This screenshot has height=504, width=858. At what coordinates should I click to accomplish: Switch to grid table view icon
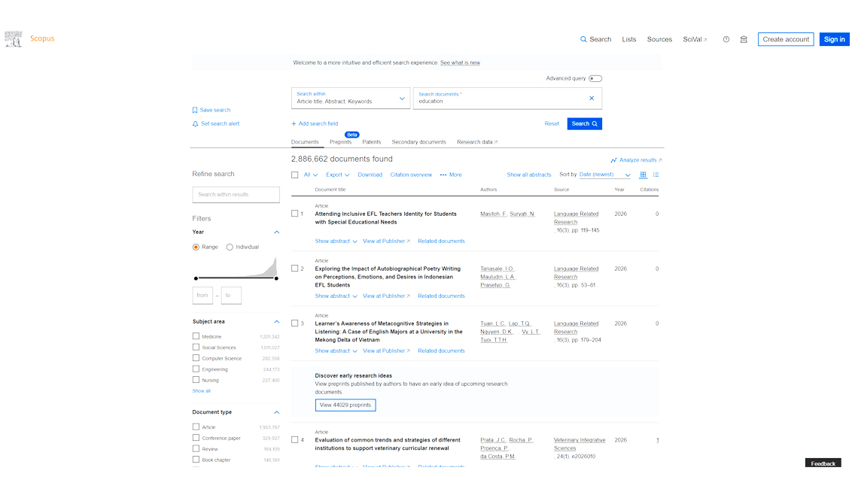(x=643, y=175)
